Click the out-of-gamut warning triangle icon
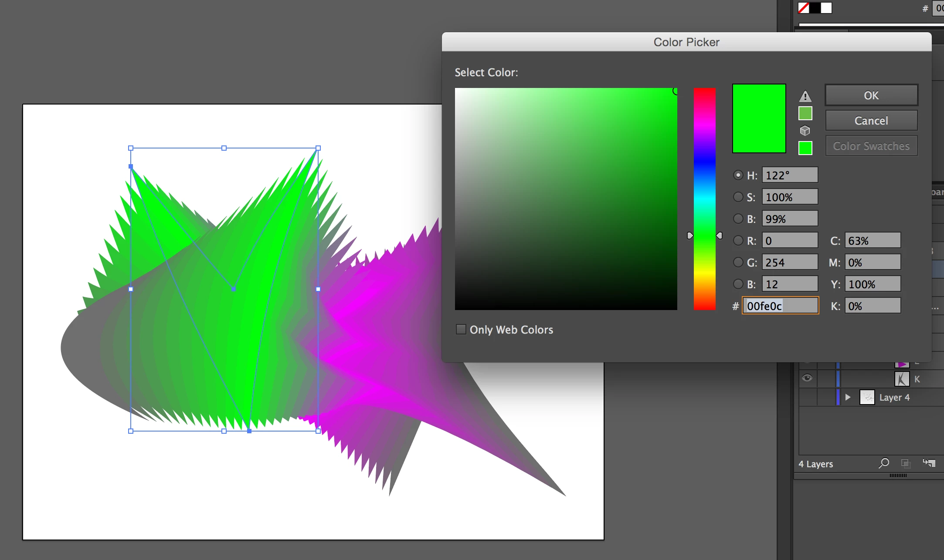 coord(805,96)
